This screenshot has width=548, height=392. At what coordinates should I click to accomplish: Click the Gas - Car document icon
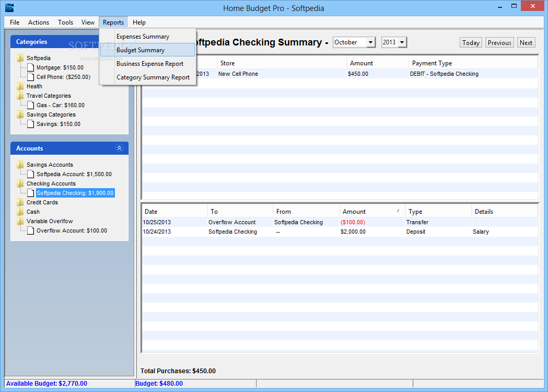tap(31, 105)
